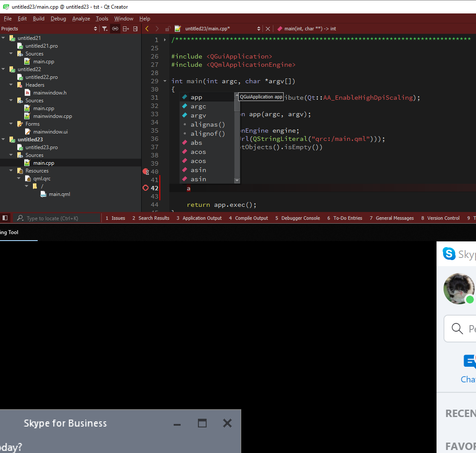The width and height of the screenshot is (476, 453).
Task: Click the split panel icon in Projects header
Action: pyautogui.click(x=126, y=29)
